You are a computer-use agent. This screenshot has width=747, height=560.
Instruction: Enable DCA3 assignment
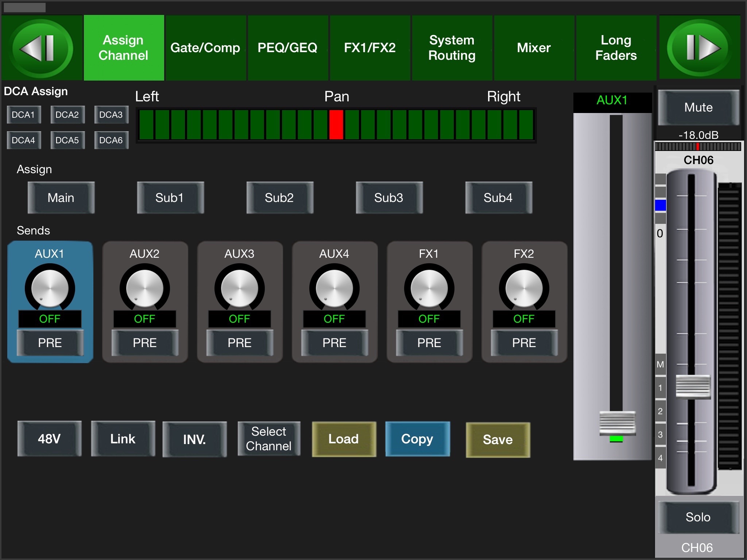tap(111, 115)
